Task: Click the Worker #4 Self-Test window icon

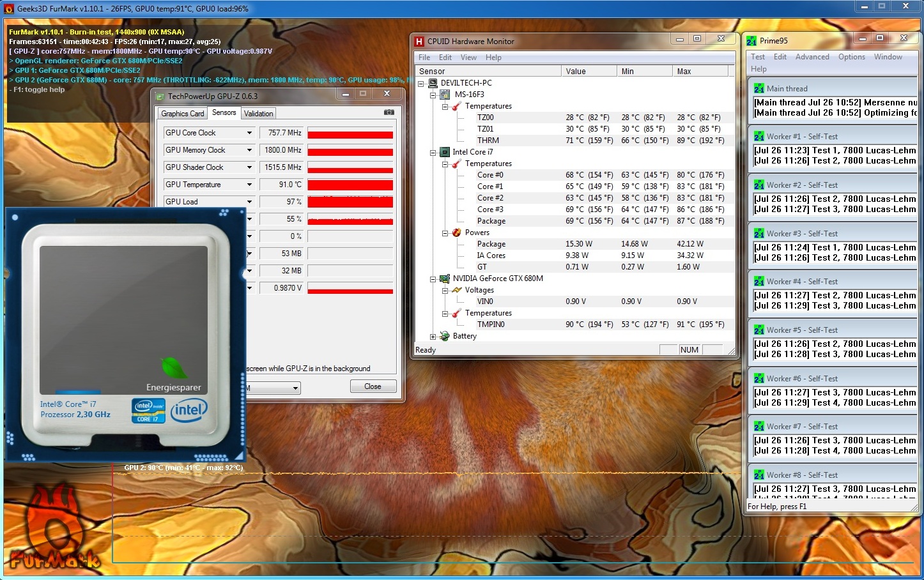Action: coord(759,281)
